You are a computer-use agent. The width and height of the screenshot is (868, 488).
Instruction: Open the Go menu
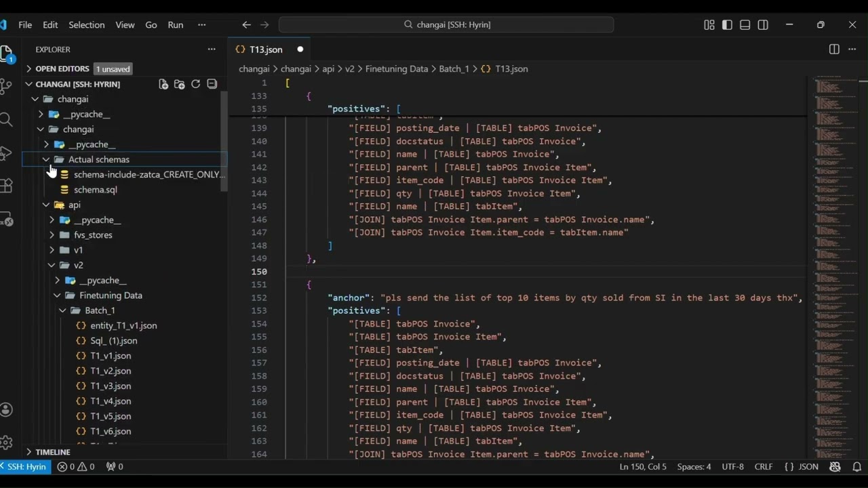(151, 24)
